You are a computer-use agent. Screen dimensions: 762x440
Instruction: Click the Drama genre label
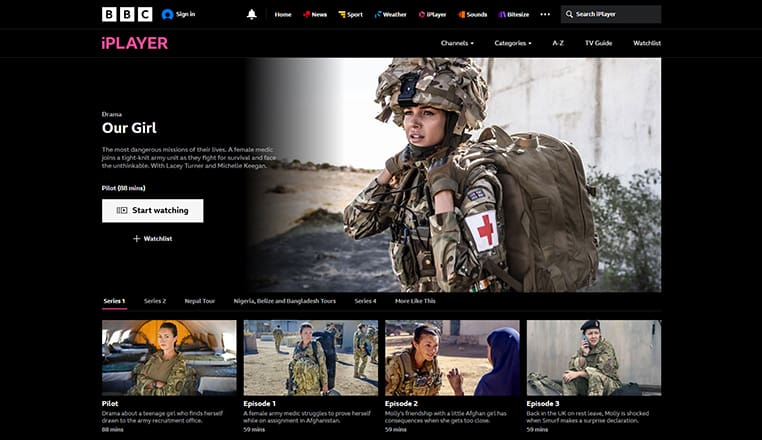click(112, 114)
